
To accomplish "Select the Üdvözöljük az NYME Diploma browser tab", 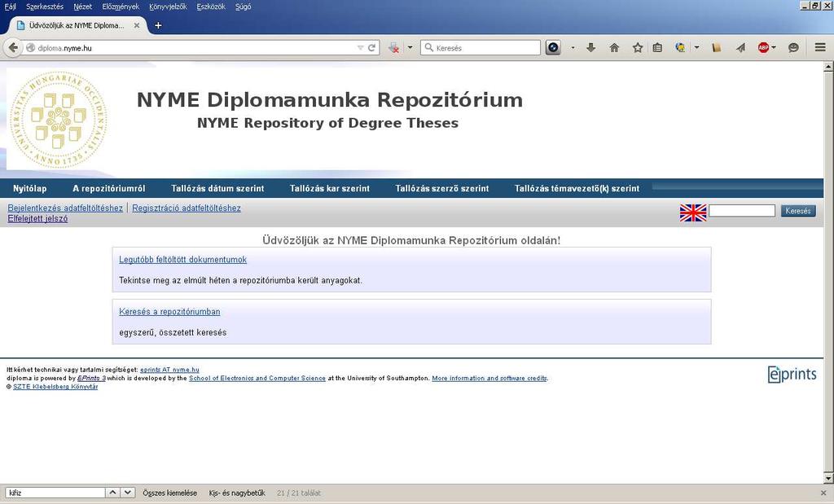I will pos(77,25).
